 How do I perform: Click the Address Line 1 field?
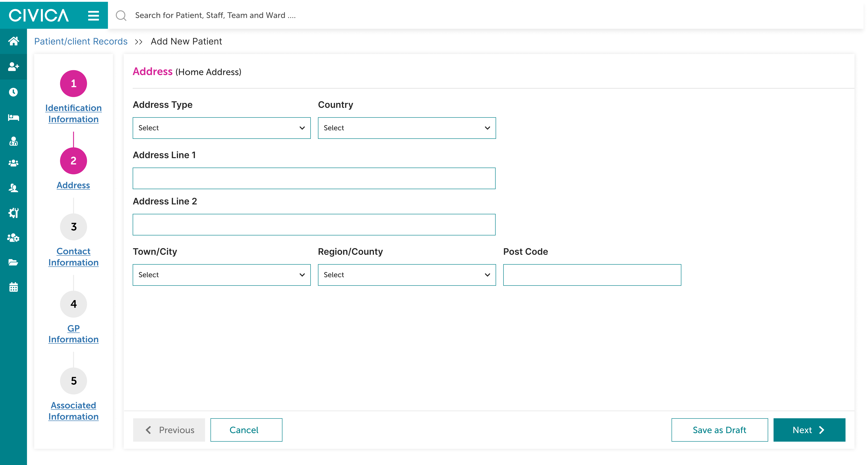coord(314,178)
